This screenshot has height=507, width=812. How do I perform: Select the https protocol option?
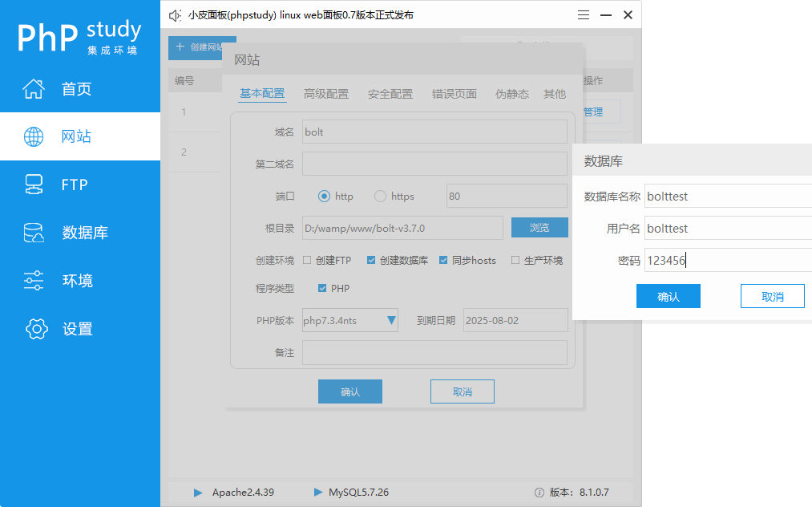(x=380, y=196)
